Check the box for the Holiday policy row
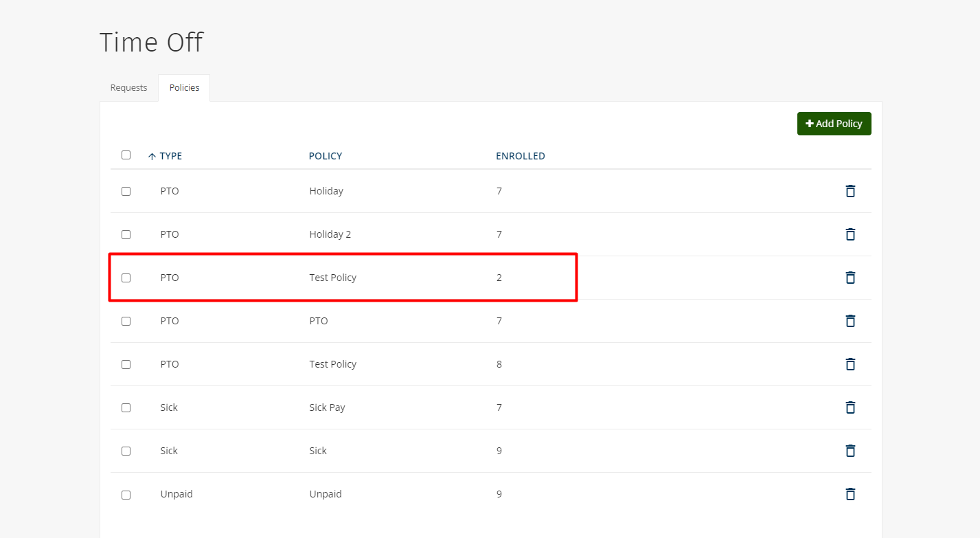The height and width of the screenshot is (538, 980). 126,192
